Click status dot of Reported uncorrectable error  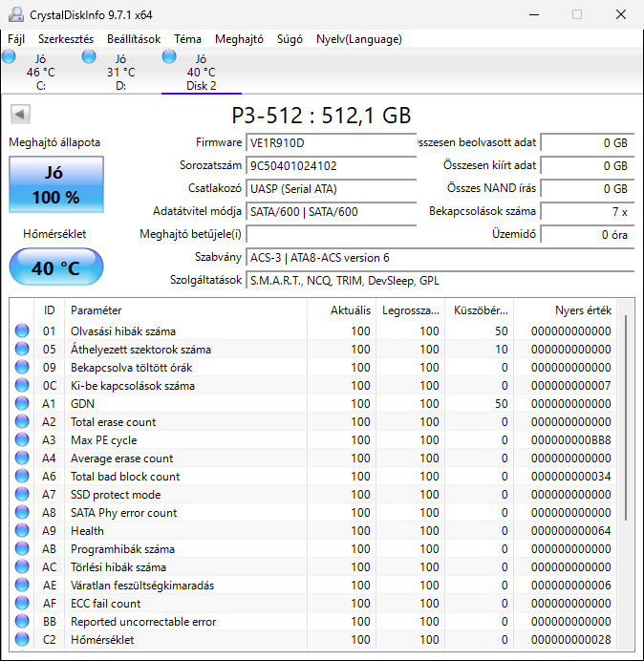22,621
